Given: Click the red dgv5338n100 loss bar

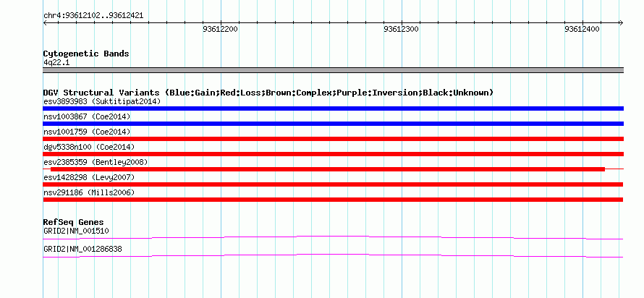Looking at the screenshot, I should (333, 154).
